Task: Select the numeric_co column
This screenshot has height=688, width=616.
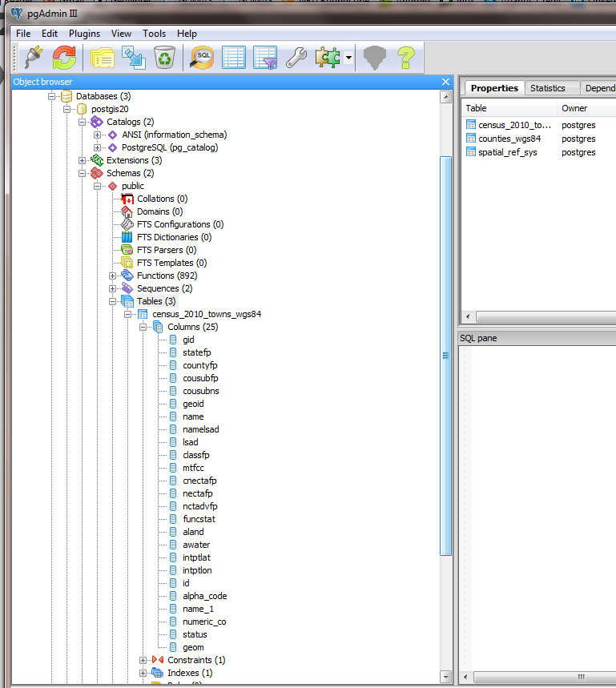Action: [204, 622]
